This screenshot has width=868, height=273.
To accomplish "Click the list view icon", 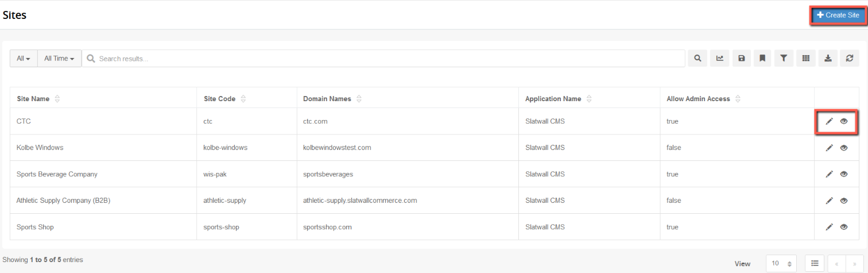I will coord(814,263).
